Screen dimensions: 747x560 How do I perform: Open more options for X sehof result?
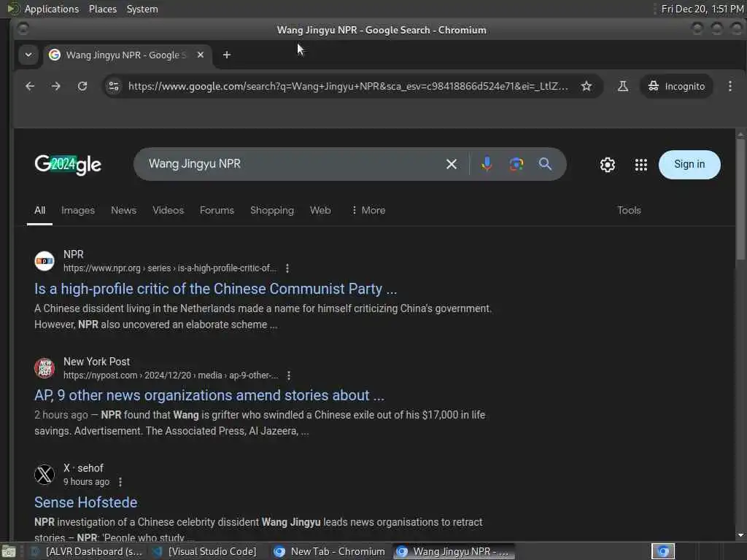coord(120,482)
